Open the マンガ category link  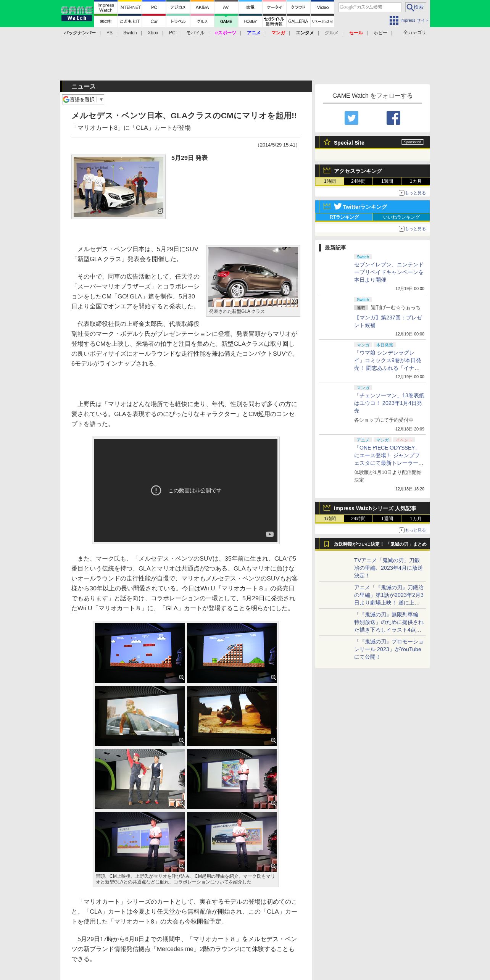coord(278,33)
